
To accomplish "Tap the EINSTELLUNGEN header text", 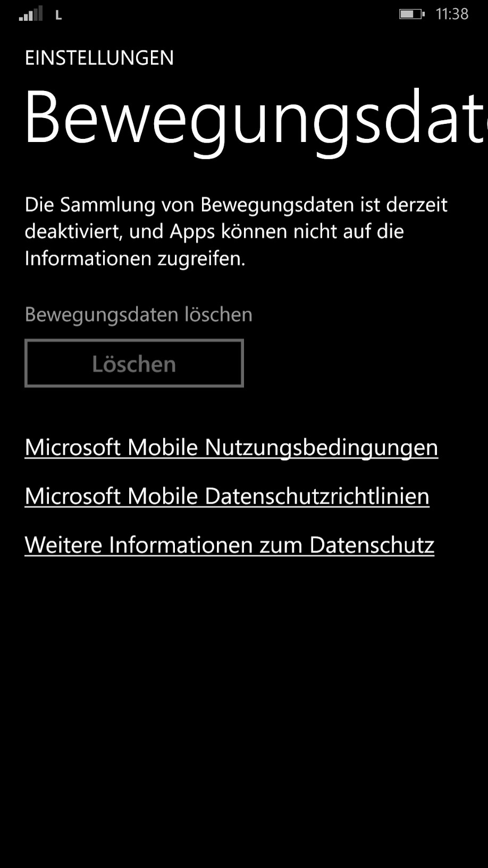I will [x=99, y=58].
